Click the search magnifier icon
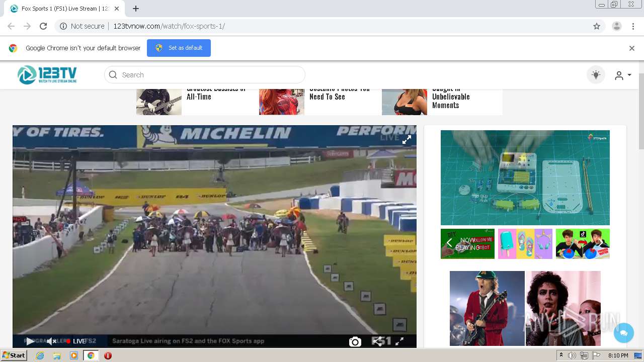 [x=113, y=75]
